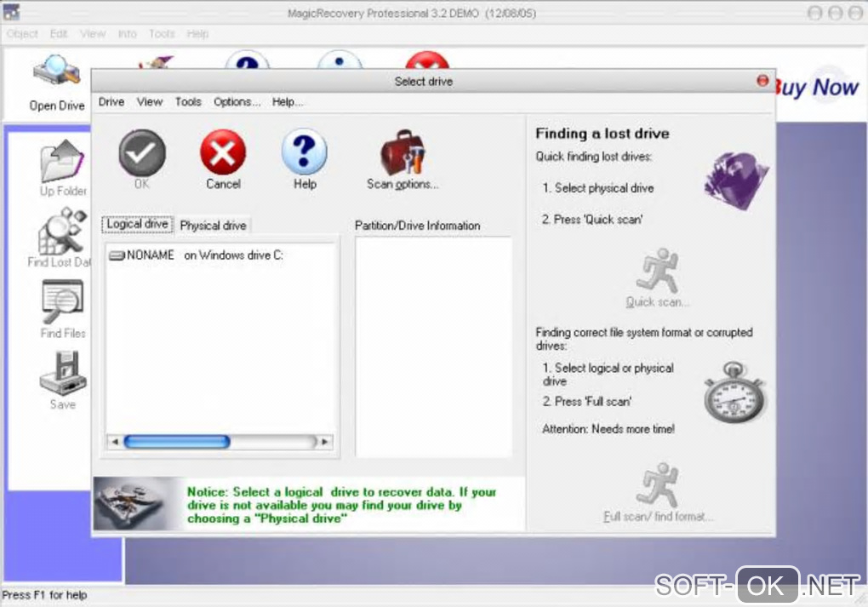Open the Tools menu in Select drive dialog

pos(188,102)
